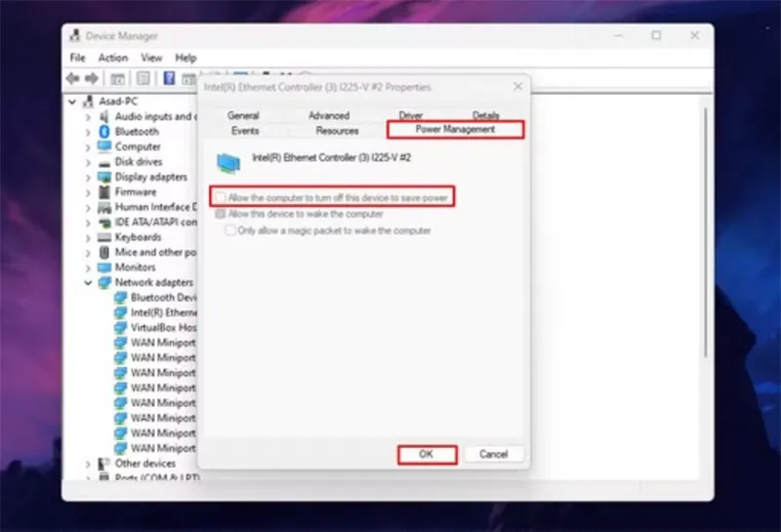Select the Bluetooth Device network adapter icon
Screen dimensions: 781x532
(120, 298)
